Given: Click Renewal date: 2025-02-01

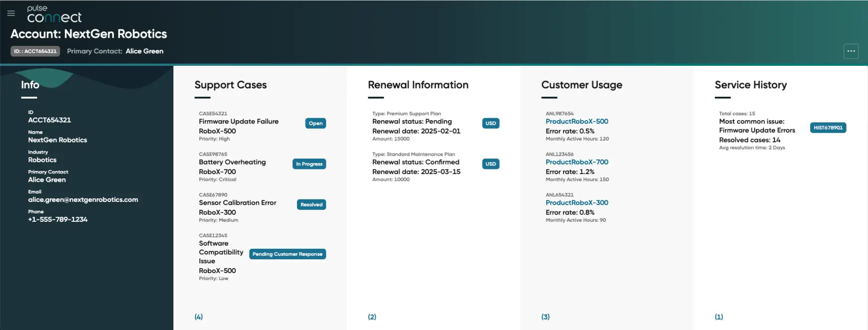Looking at the screenshot, I should 416,131.
